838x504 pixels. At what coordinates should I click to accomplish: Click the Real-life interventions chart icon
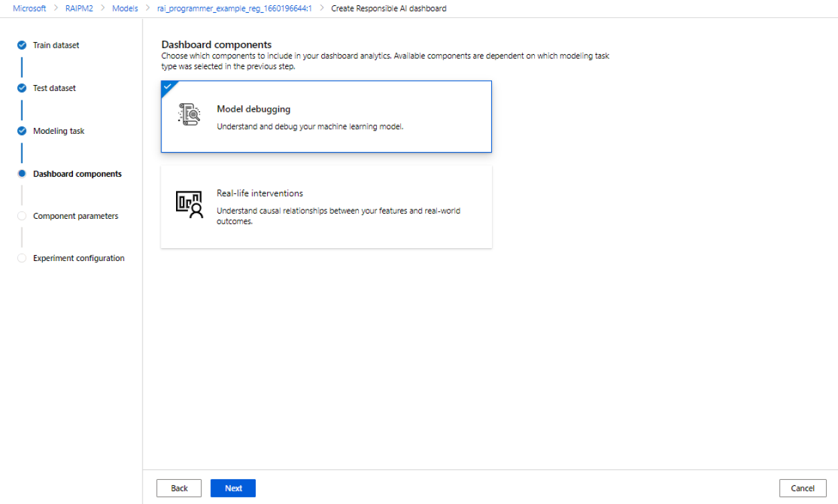point(189,204)
